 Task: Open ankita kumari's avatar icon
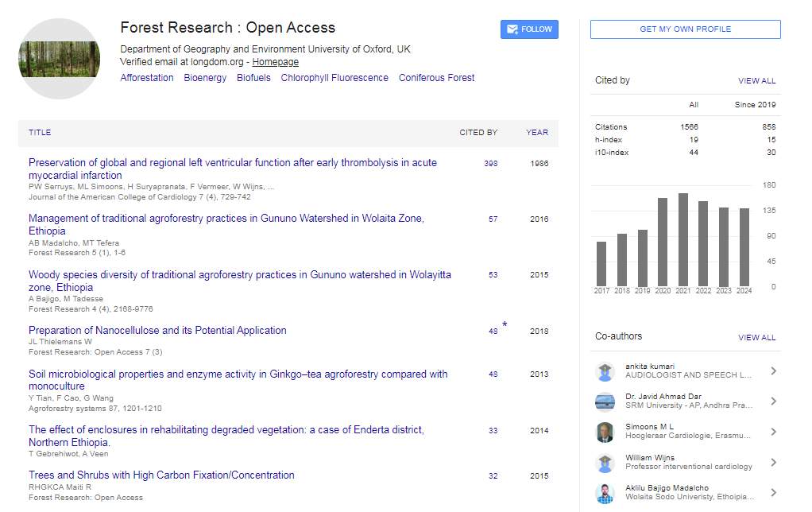[605, 371]
